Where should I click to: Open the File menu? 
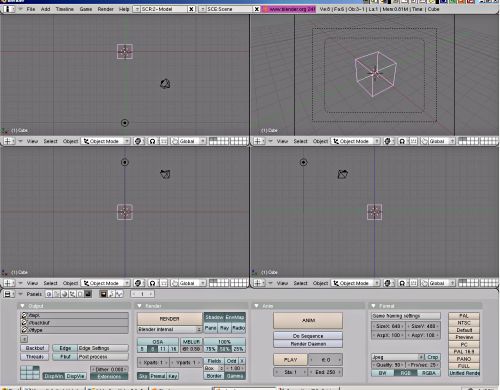point(31,9)
